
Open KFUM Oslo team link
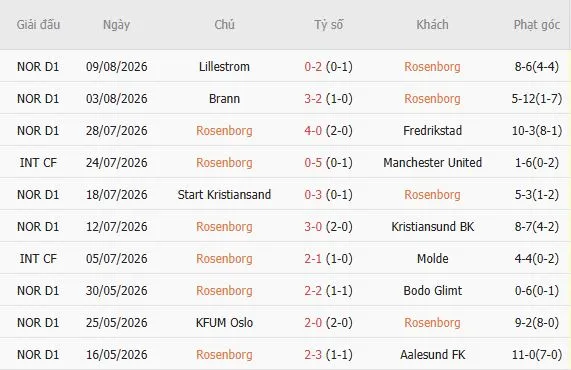[x=224, y=323]
